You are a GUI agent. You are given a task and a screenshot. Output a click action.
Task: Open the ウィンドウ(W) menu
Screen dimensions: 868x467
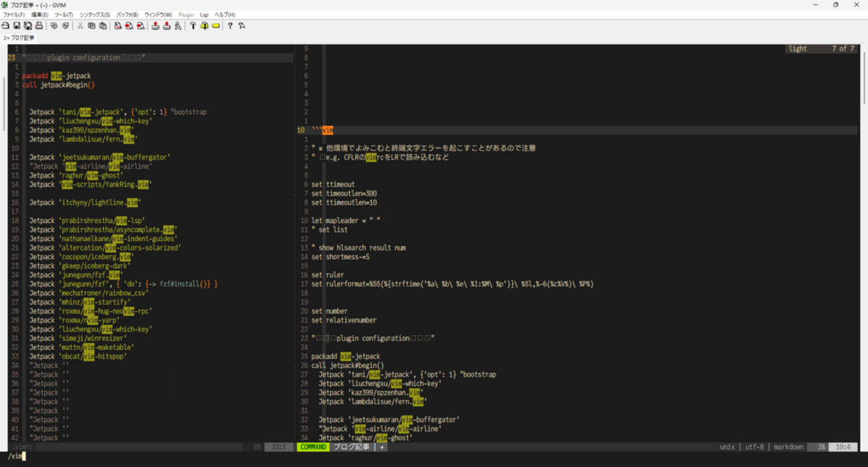pyautogui.click(x=158, y=15)
